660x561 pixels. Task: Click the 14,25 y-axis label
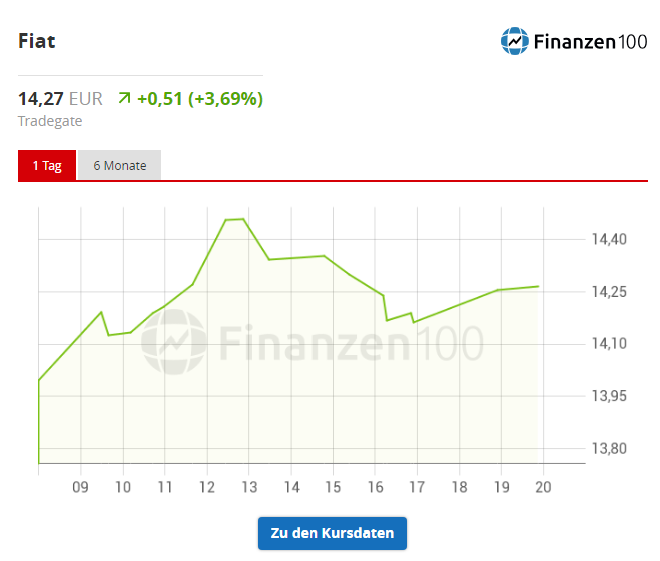coord(608,292)
